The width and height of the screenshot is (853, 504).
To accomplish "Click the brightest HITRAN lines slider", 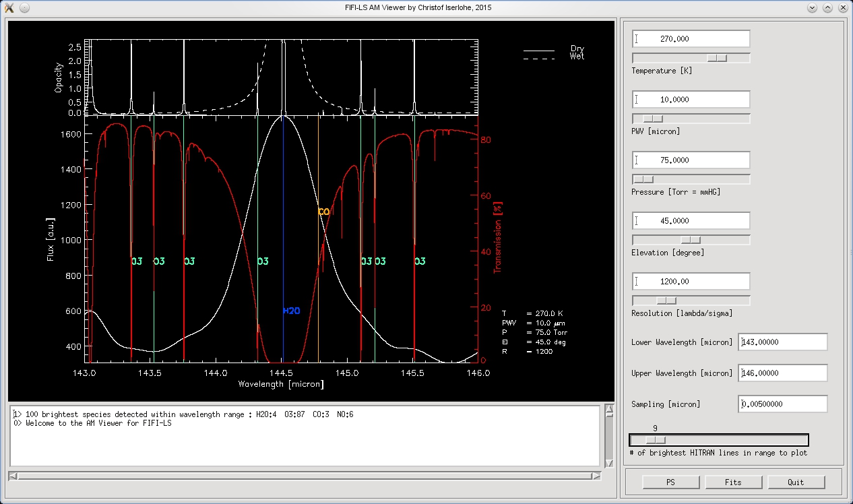I will 655,440.
